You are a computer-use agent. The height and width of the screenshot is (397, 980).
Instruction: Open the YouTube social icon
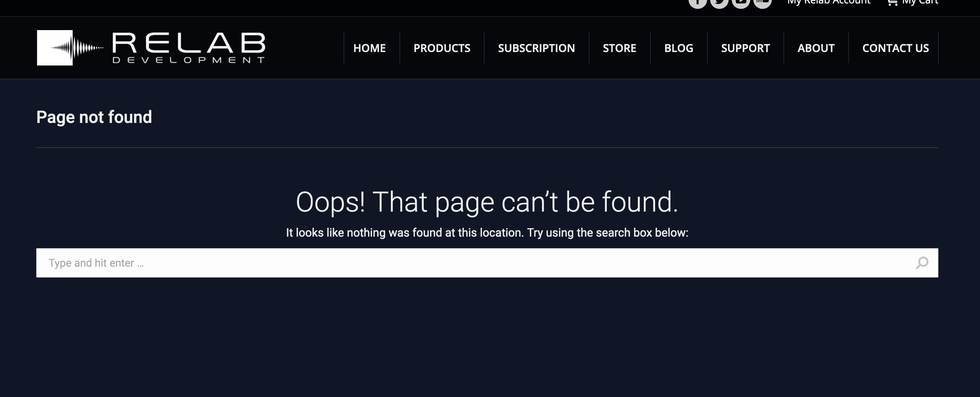coord(741,3)
